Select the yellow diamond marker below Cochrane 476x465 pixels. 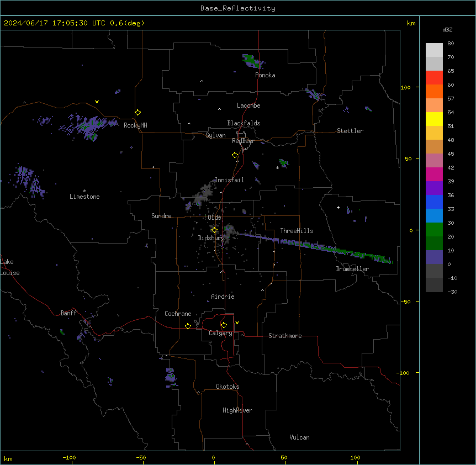point(188,326)
